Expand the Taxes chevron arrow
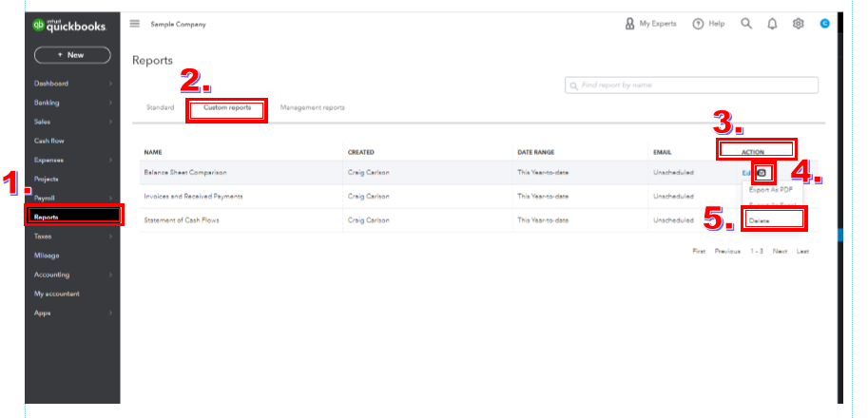 pyautogui.click(x=110, y=237)
